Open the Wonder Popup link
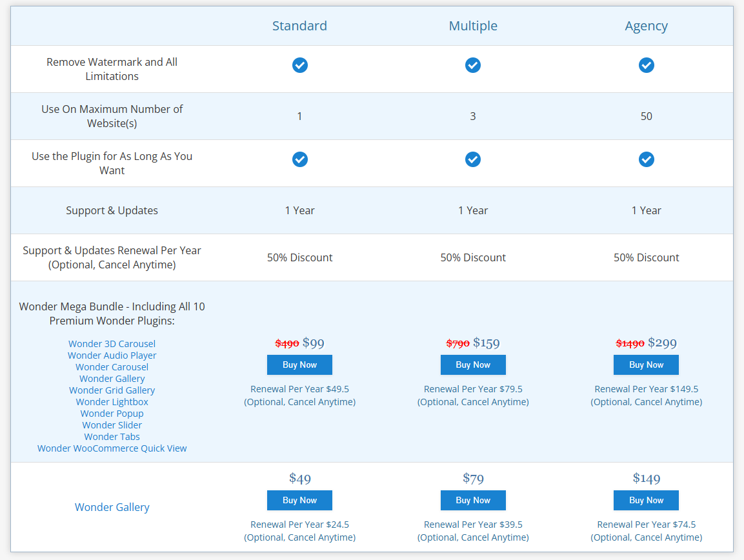744x560 pixels. [112, 414]
